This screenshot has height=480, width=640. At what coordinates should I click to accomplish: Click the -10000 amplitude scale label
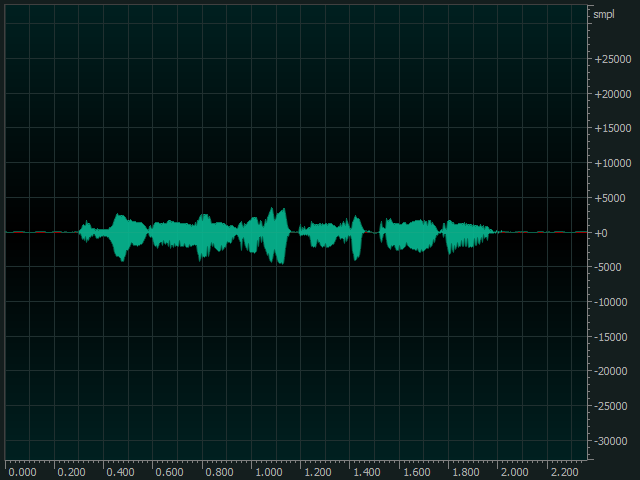[x=611, y=302]
